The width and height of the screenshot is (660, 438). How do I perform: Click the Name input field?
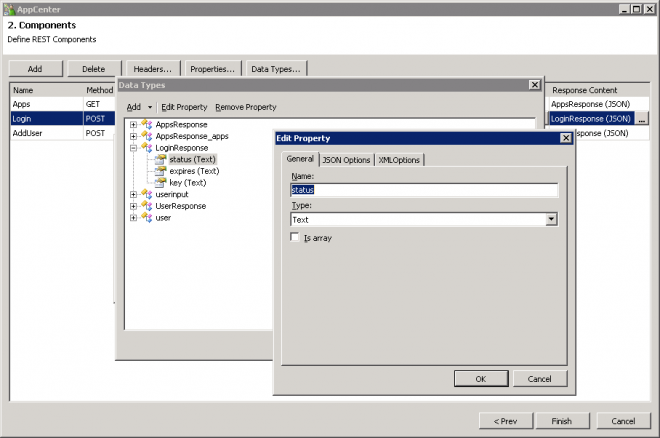pos(424,190)
